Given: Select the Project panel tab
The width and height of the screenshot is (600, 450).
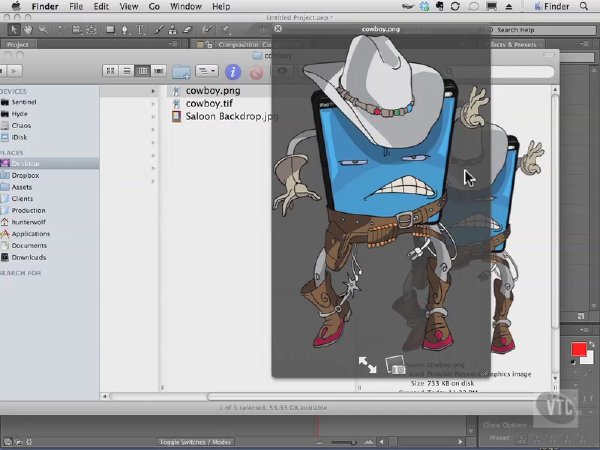Looking at the screenshot, I should pos(18,44).
